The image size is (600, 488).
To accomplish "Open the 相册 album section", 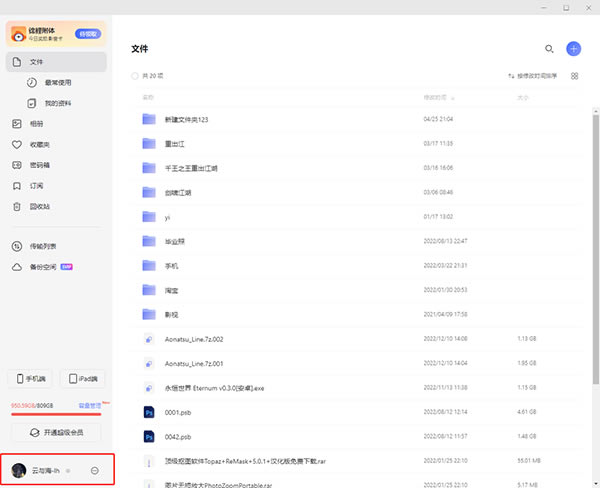I will pyautogui.click(x=36, y=124).
